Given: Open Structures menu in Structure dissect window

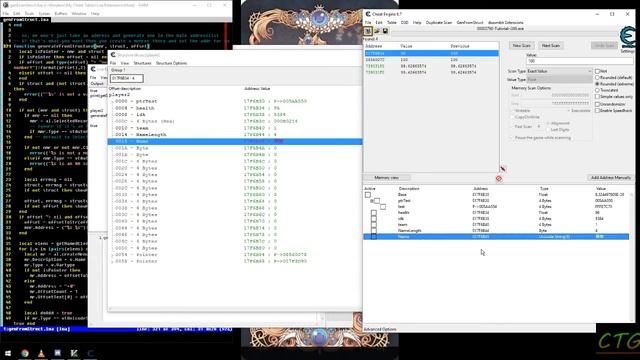Looking at the screenshot, I should click(x=142, y=63).
